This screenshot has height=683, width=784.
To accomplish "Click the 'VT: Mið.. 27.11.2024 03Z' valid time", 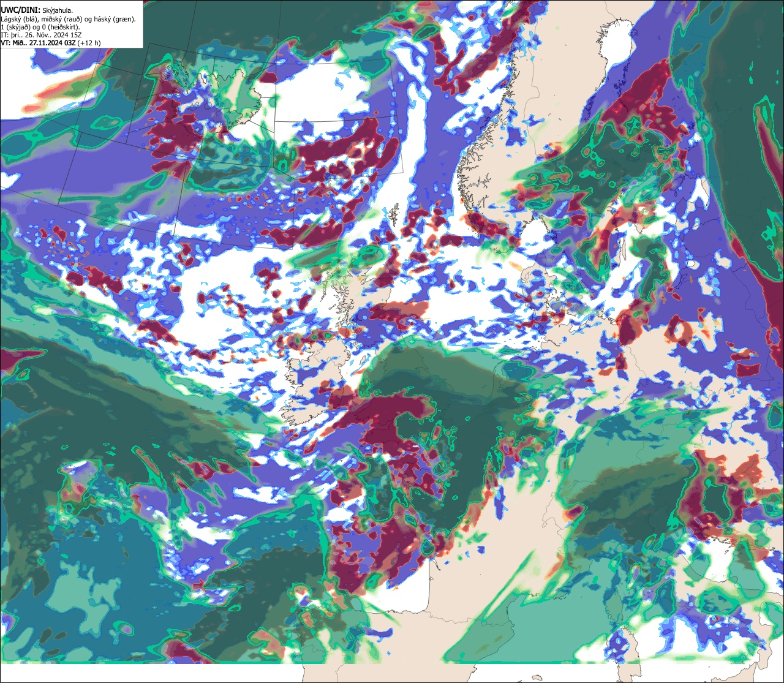I will 38,43.
